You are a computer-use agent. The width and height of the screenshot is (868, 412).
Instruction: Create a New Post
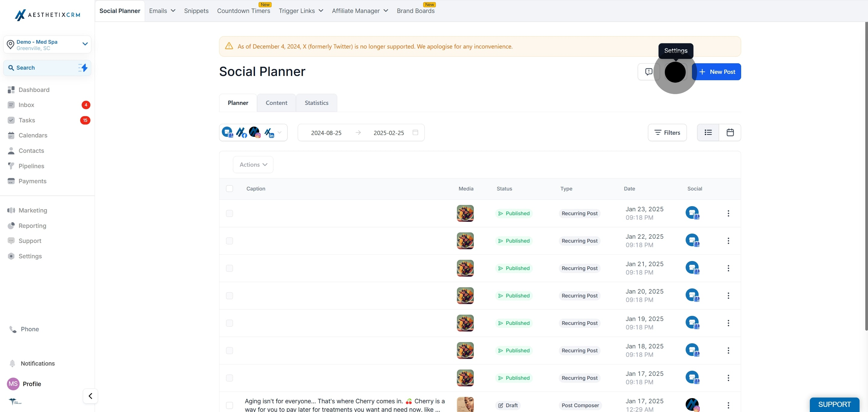[717, 72]
